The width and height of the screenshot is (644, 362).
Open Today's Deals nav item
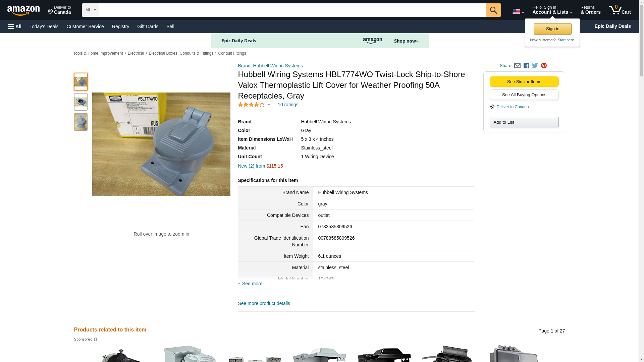tap(44, 26)
